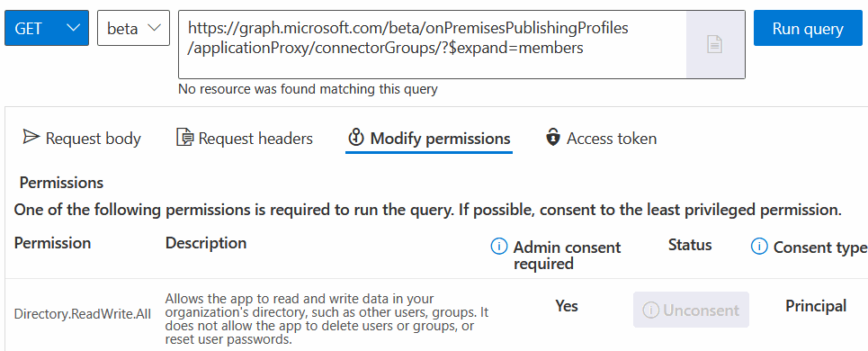Click the Description column header
The height and width of the screenshot is (351, 868).
pyautogui.click(x=206, y=242)
